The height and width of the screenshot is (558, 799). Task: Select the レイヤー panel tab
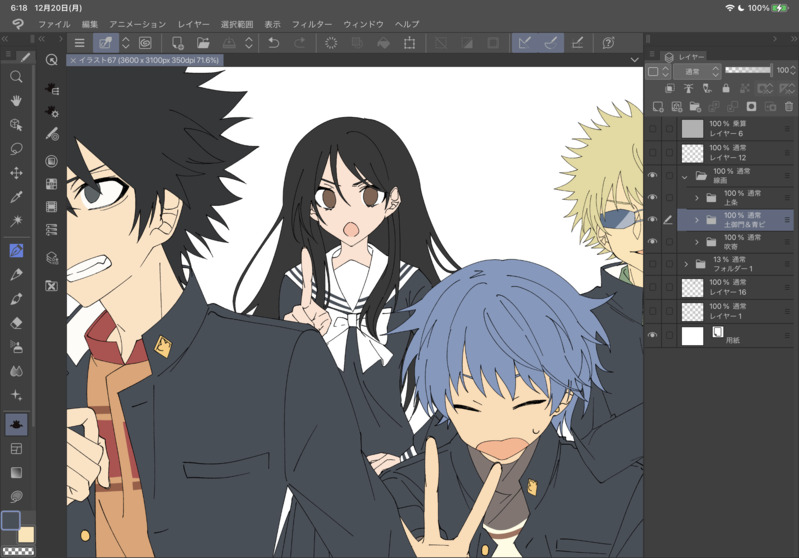(685, 57)
